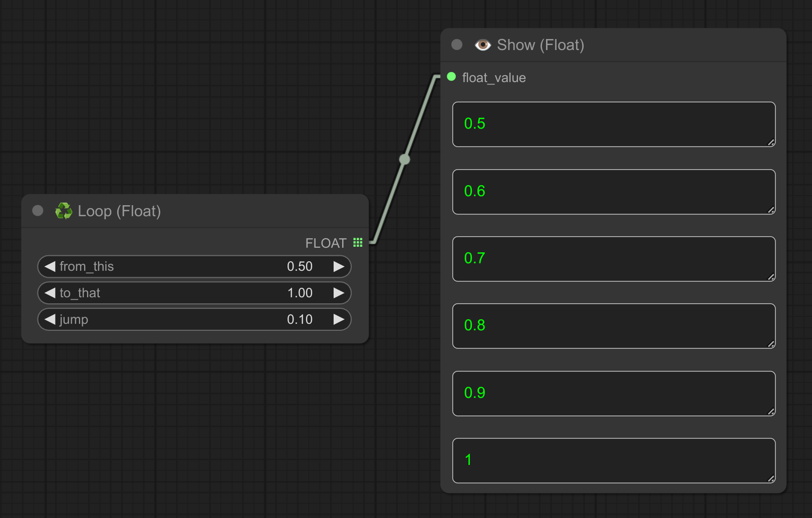This screenshot has height=518, width=812.
Task: Click the from_this widget to edit value
Action: point(194,266)
